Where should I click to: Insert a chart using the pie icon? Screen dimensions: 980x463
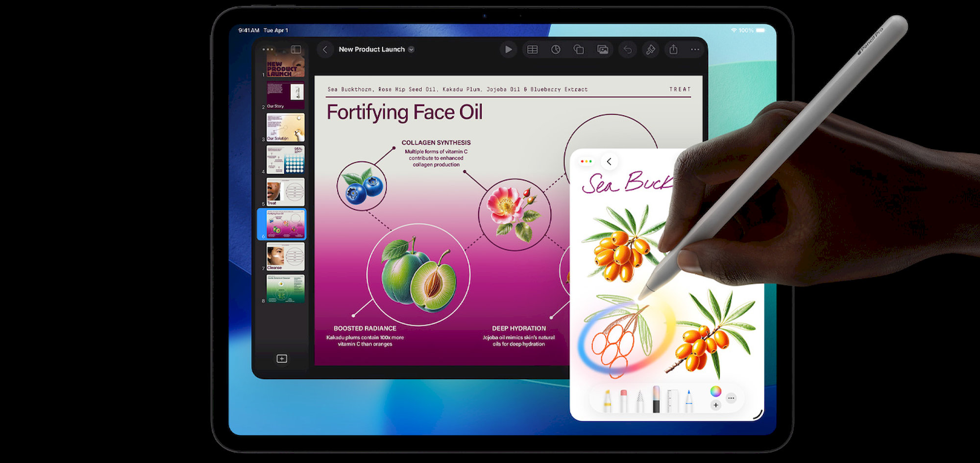pyautogui.click(x=556, y=50)
